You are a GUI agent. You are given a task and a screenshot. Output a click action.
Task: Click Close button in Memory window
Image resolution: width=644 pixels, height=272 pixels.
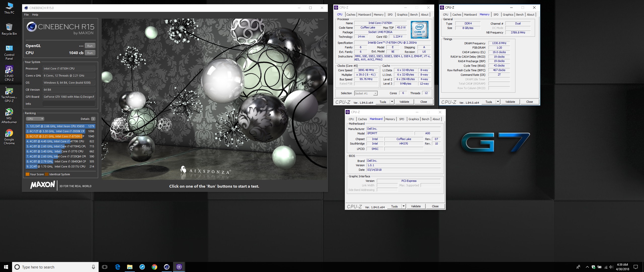pos(530,102)
